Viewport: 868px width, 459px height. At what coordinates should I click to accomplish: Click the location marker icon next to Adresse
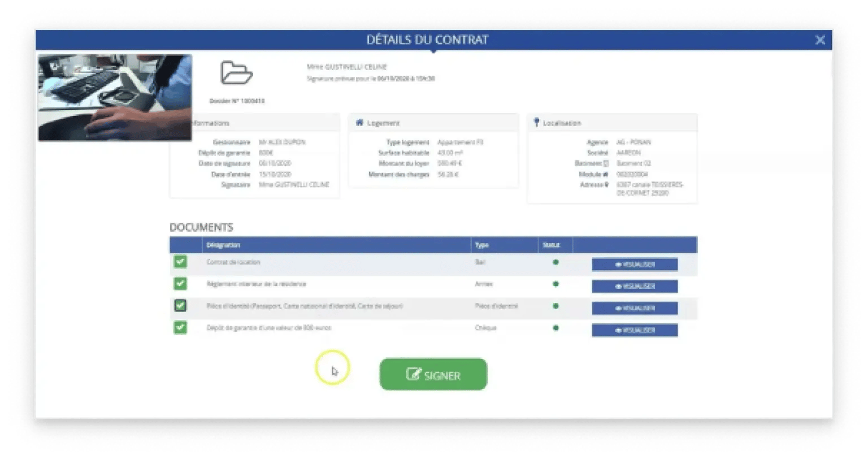point(606,185)
